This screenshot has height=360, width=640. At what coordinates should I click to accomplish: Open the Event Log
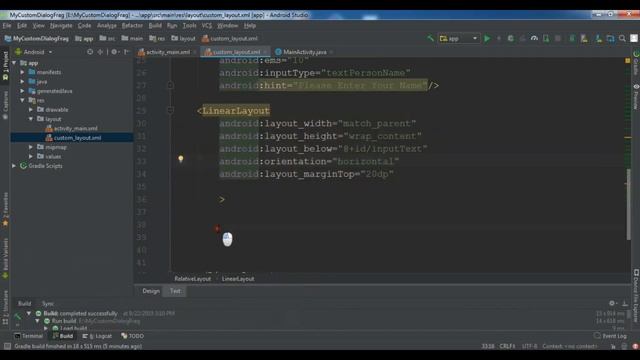coord(610,336)
